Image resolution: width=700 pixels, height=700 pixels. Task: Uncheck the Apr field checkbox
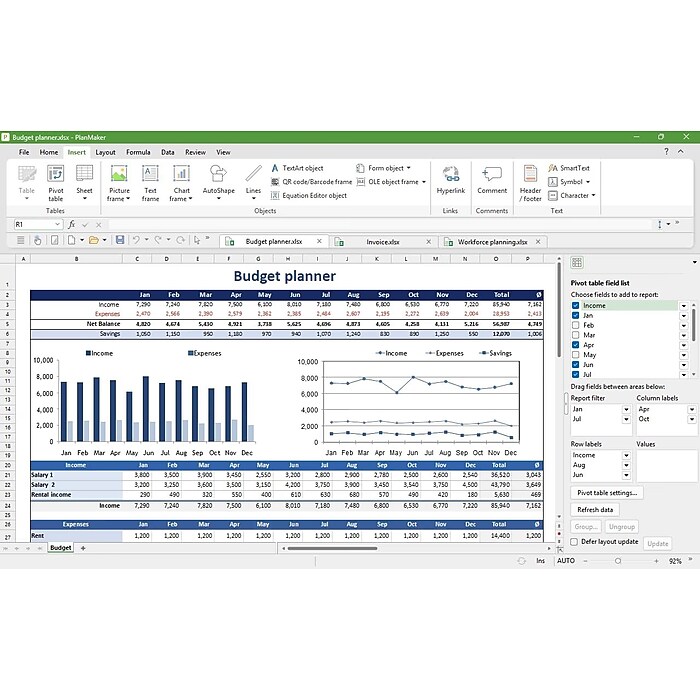tap(575, 345)
